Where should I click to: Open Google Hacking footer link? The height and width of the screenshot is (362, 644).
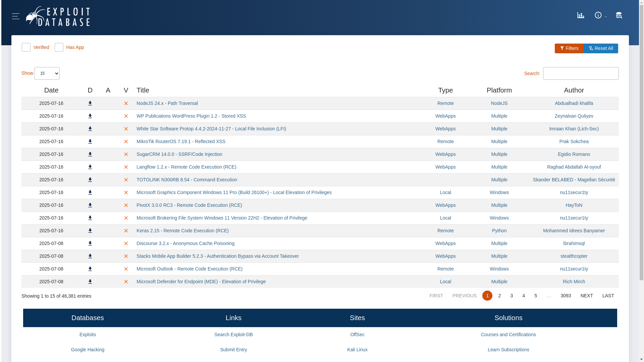[88, 350]
